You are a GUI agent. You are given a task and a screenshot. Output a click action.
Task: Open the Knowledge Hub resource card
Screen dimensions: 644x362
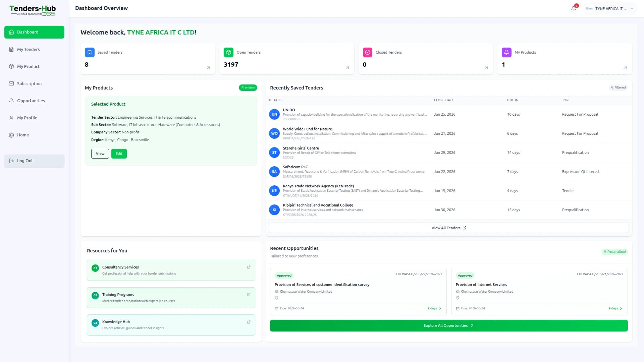[x=171, y=325]
